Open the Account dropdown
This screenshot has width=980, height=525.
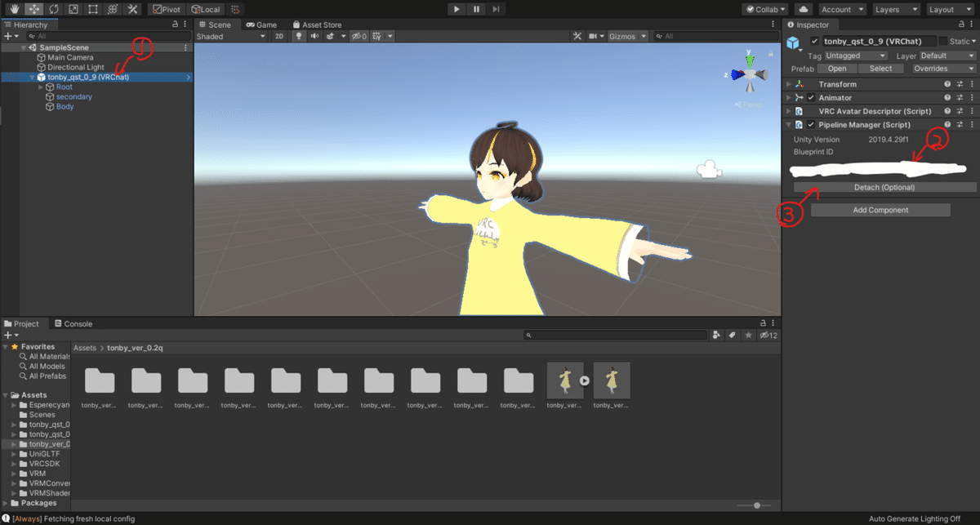[x=840, y=9]
